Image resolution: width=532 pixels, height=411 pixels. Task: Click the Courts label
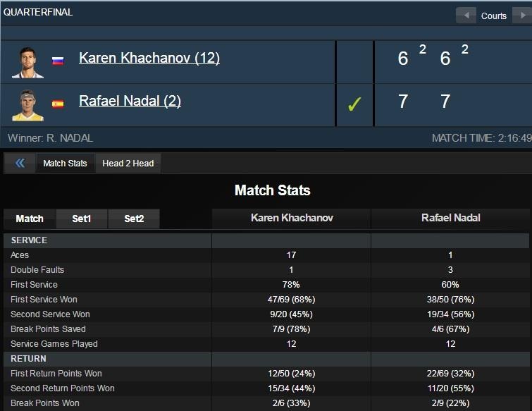pyautogui.click(x=494, y=16)
